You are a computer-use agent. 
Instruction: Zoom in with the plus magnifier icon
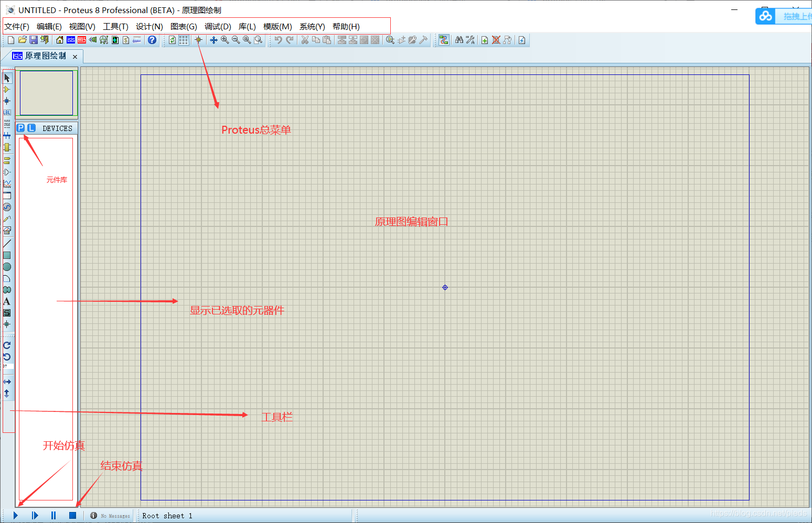[x=225, y=40]
